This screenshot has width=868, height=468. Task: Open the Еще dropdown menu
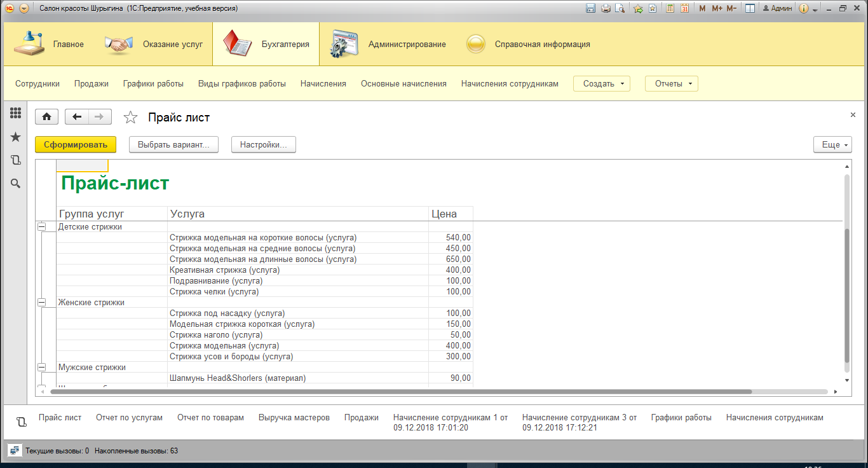832,145
